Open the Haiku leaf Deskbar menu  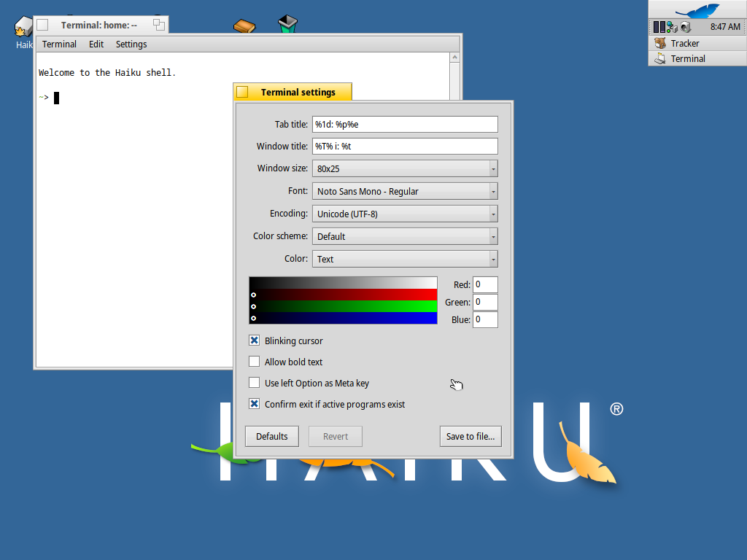(698, 9)
